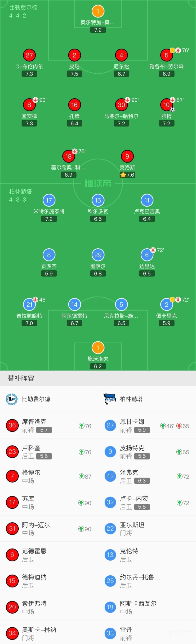Open substitute 27 恩甘卡姆 entry
196x644 pixels.
point(147,426)
